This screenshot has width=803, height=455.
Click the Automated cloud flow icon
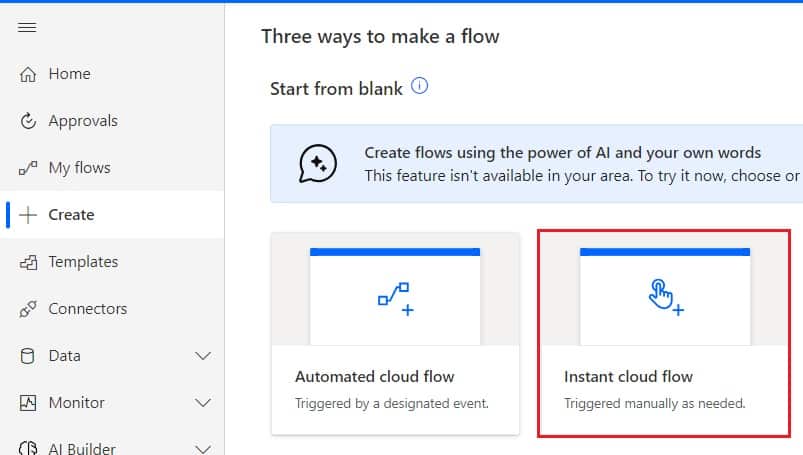pyautogui.click(x=395, y=299)
